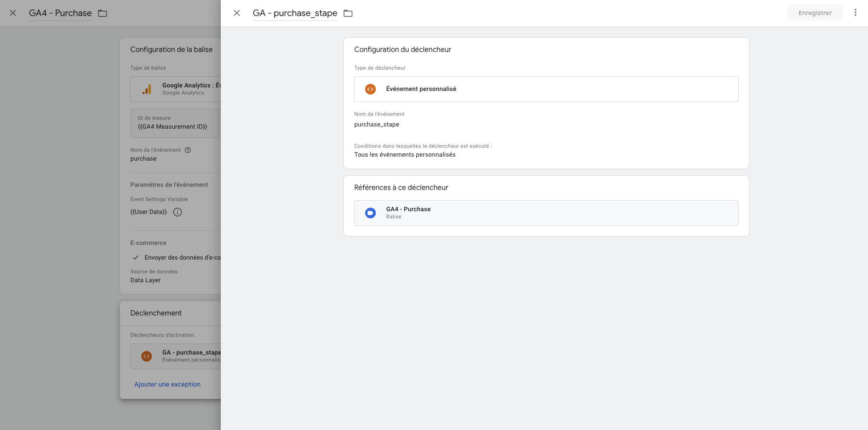Click the Ajouter une exception link

point(167,384)
